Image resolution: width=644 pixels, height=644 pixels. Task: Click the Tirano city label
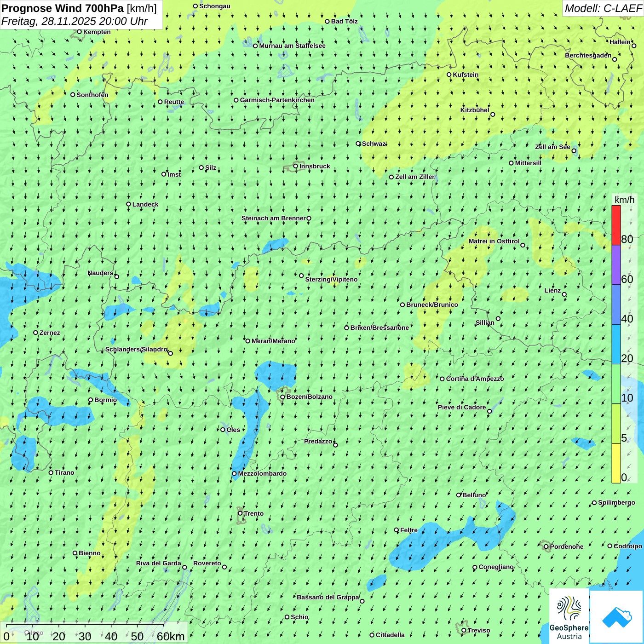tap(64, 472)
